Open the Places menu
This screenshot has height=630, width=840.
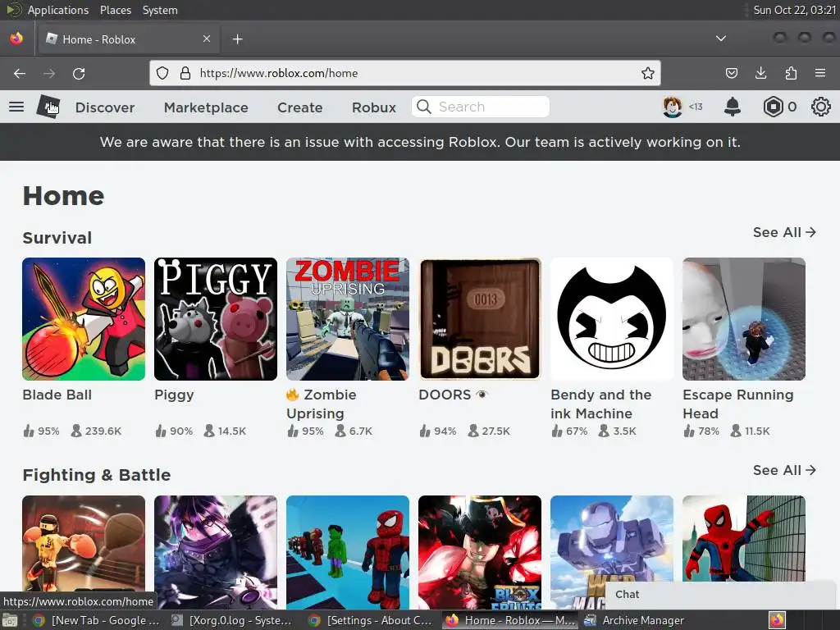(115, 10)
